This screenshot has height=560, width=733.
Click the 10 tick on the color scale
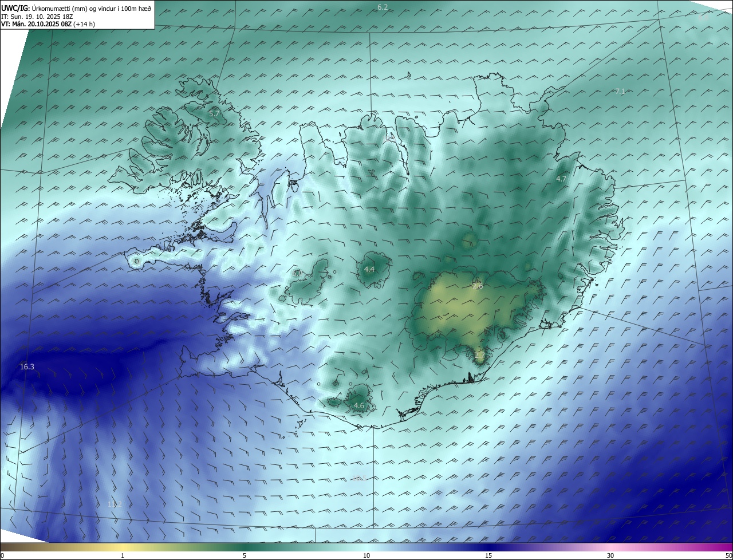coord(366,555)
